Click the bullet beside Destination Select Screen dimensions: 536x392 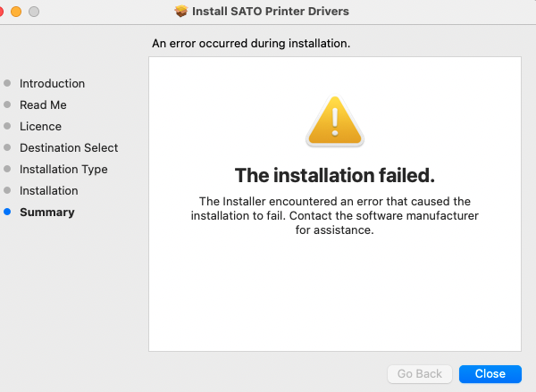(x=8, y=148)
